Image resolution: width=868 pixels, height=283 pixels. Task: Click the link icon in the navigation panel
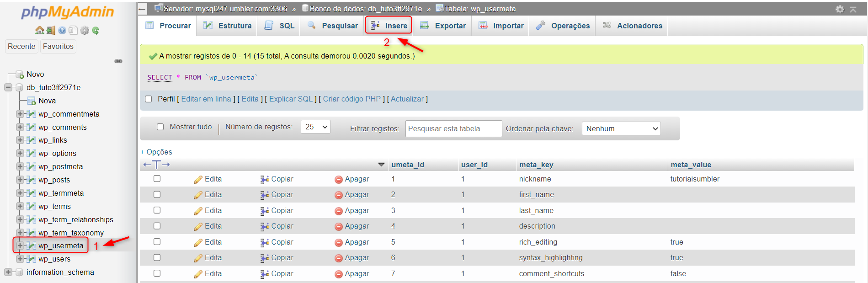pyautogui.click(x=118, y=61)
